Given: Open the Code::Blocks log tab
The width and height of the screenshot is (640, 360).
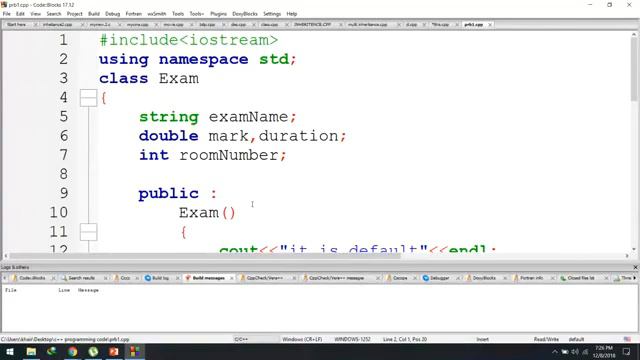Looking at the screenshot, I should (x=32, y=278).
